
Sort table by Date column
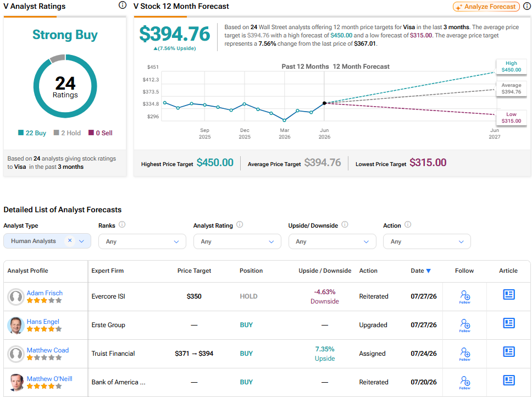[421, 271]
